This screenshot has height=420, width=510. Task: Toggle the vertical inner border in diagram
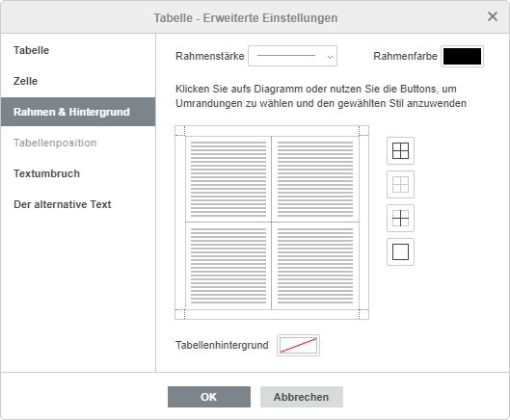click(x=272, y=223)
